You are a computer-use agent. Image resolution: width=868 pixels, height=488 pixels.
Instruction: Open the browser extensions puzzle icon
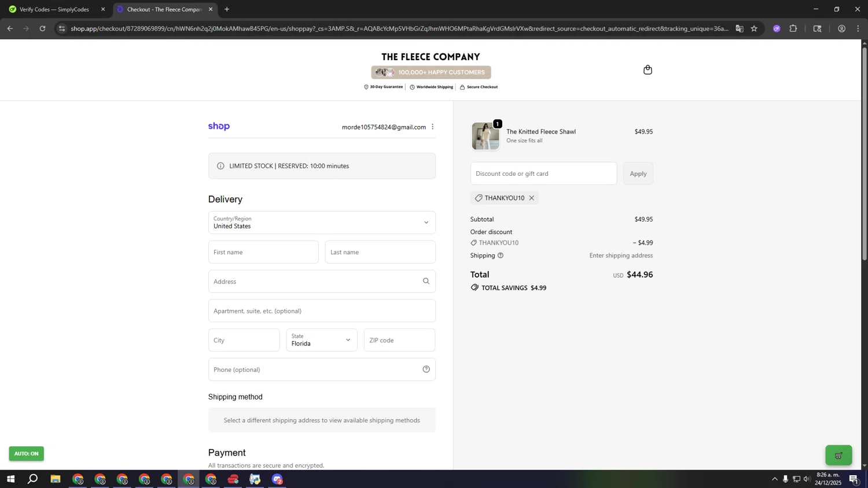[x=793, y=28]
